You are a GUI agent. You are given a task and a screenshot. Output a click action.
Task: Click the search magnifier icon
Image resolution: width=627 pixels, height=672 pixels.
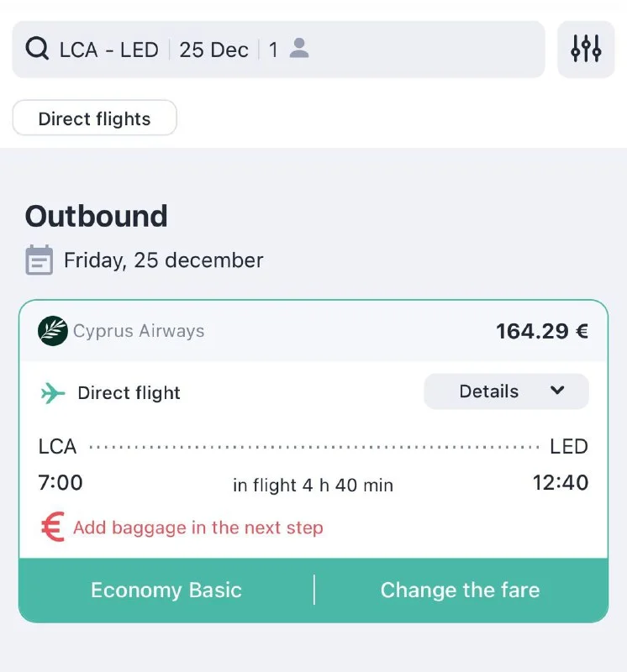(x=37, y=50)
